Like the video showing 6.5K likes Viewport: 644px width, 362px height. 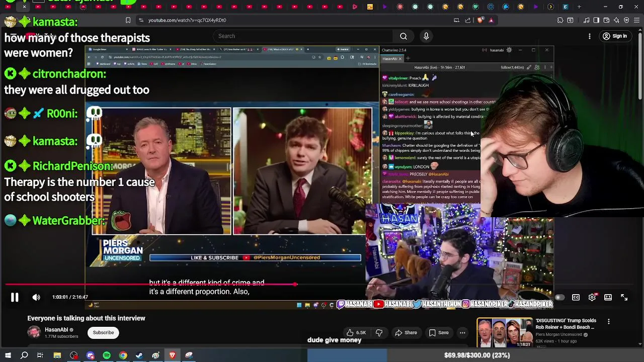tap(356, 332)
